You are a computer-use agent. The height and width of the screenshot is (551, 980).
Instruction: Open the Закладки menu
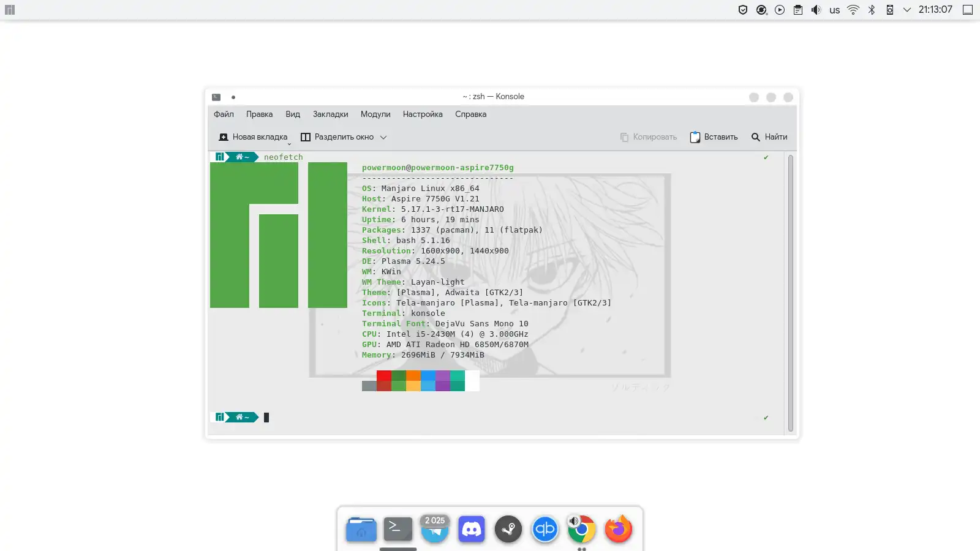[x=330, y=114]
